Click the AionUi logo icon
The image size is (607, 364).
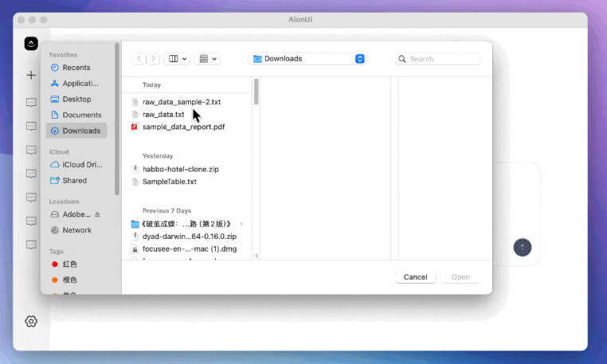pyautogui.click(x=31, y=44)
